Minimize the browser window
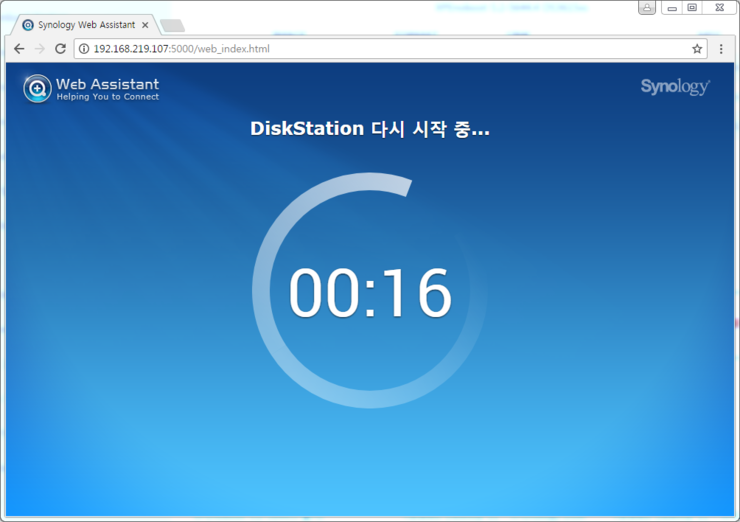Screen dimensions: 740x522 672,8
